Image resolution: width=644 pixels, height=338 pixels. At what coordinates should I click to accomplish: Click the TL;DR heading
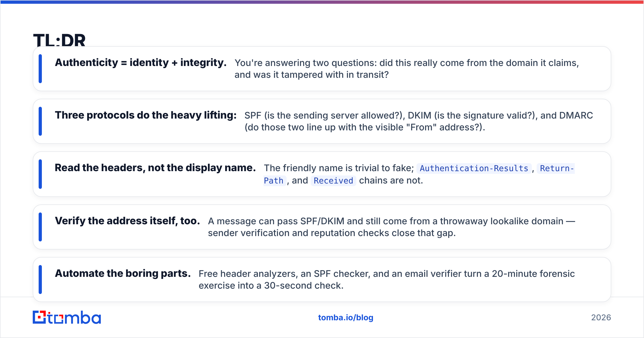click(x=59, y=40)
